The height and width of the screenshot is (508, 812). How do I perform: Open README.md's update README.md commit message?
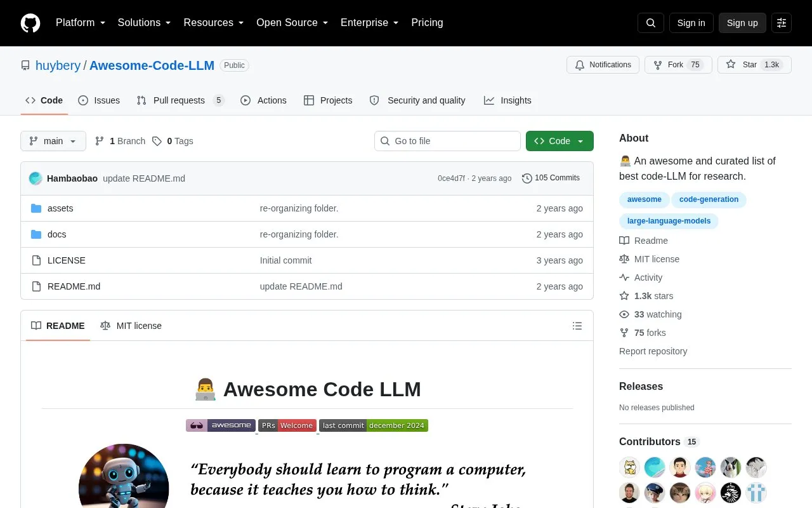tap(301, 286)
